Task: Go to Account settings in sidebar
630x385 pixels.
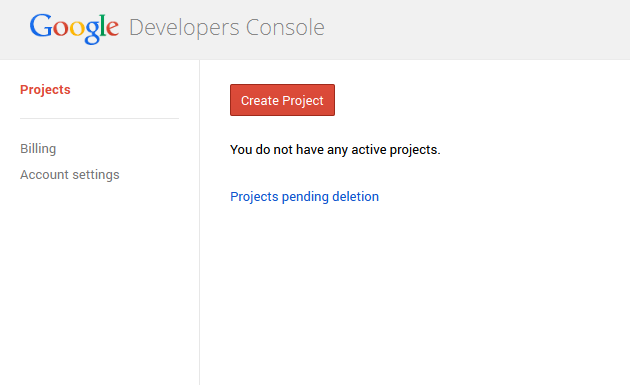Action: (70, 175)
